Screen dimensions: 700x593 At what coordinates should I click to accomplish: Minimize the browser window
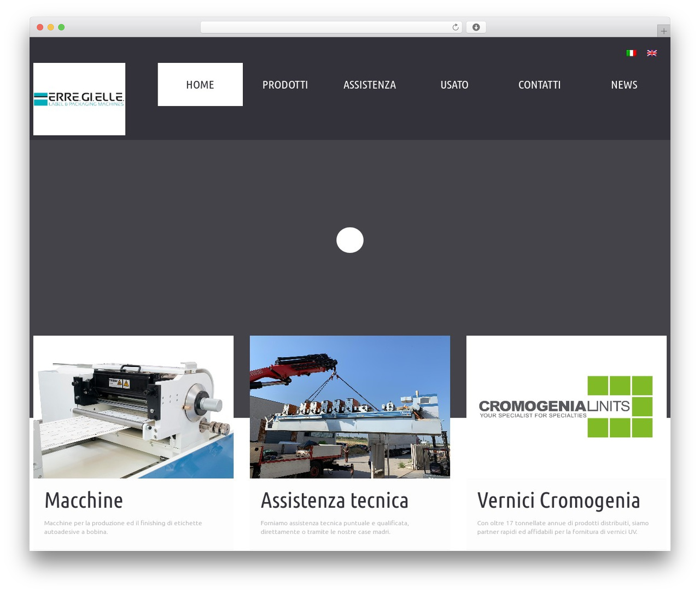[50, 27]
